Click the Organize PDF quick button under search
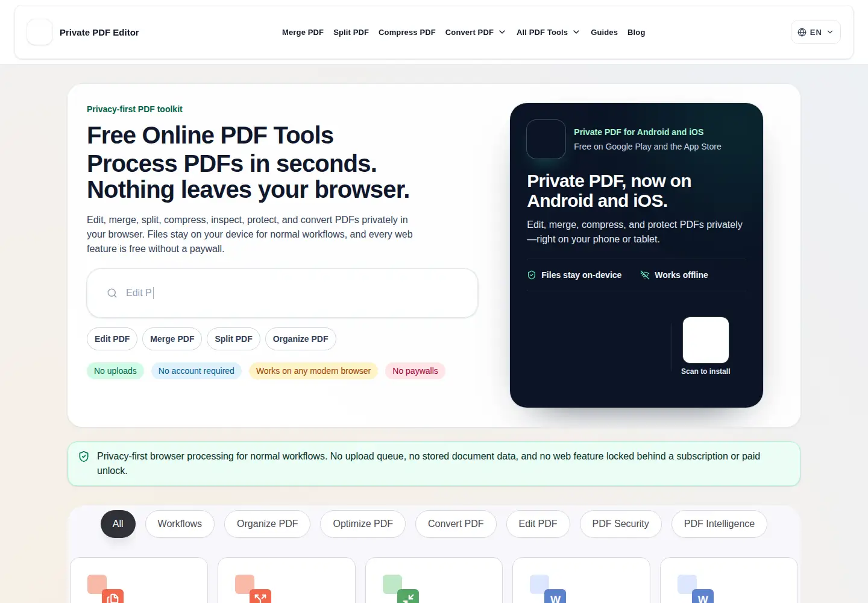The height and width of the screenshot is (603, 868). click(301, 339)
